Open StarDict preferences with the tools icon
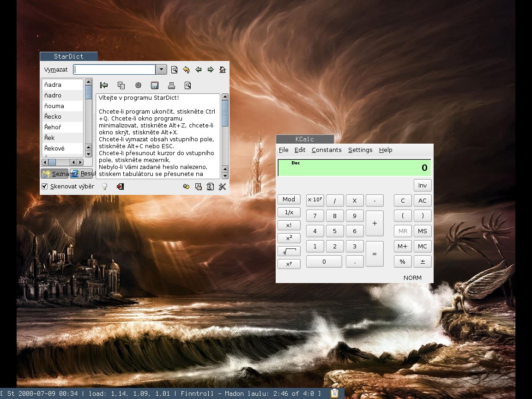This screenshot has width=532, height=399. (222, 186)
